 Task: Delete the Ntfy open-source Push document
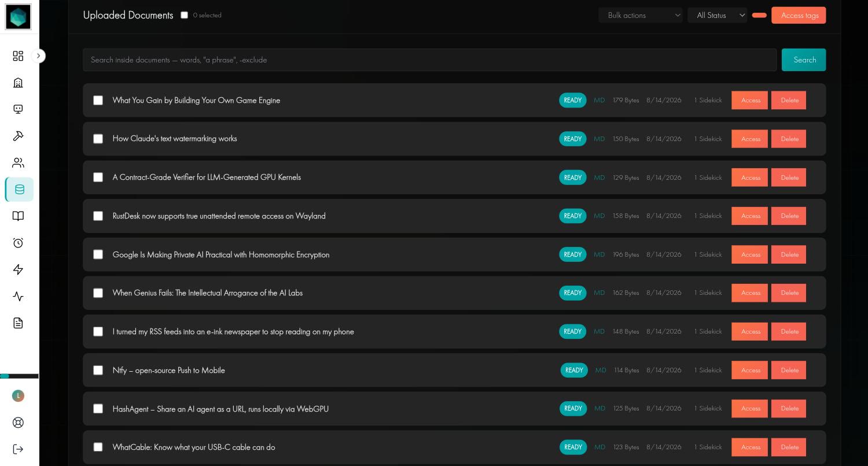[789, 370]
